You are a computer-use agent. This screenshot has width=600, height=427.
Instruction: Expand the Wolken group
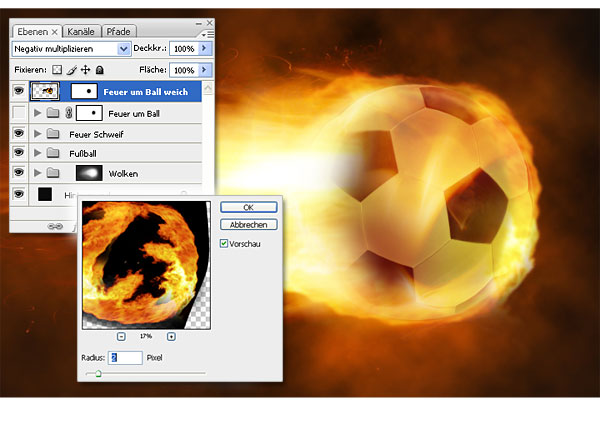pyautogui.click(x=38, y=173)
